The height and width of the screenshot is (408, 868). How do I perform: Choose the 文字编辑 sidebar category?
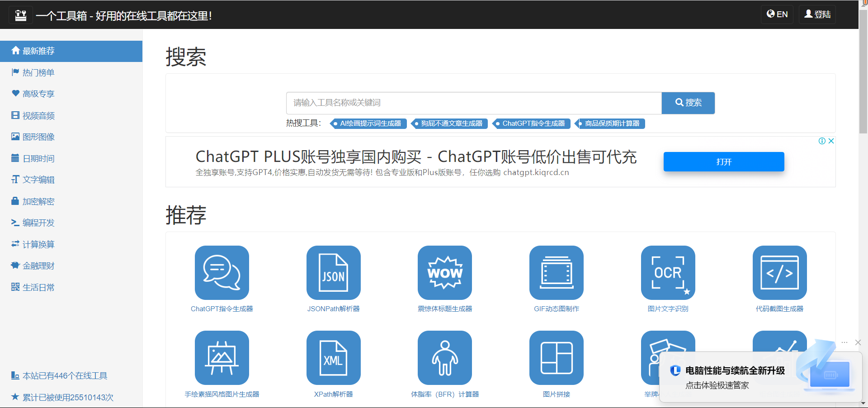click(71, 180)
